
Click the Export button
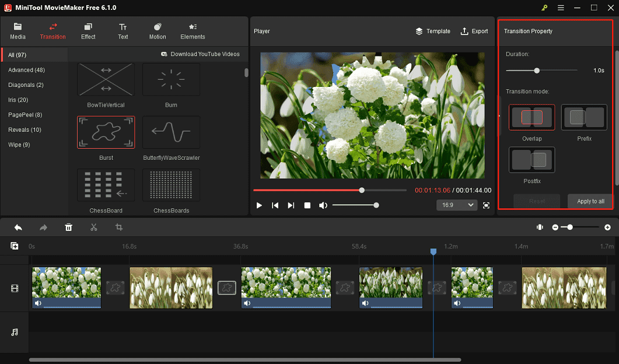click(x=474, y=31)
